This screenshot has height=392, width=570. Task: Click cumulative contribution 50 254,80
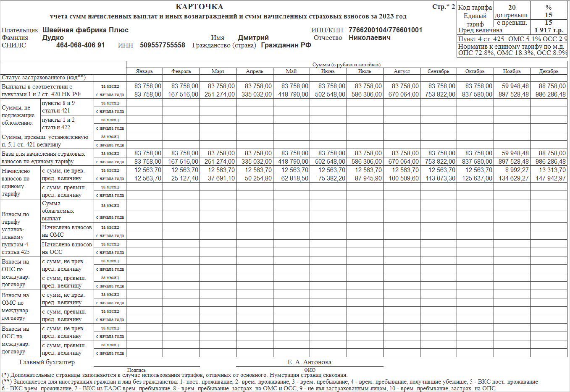coord(258,178)
